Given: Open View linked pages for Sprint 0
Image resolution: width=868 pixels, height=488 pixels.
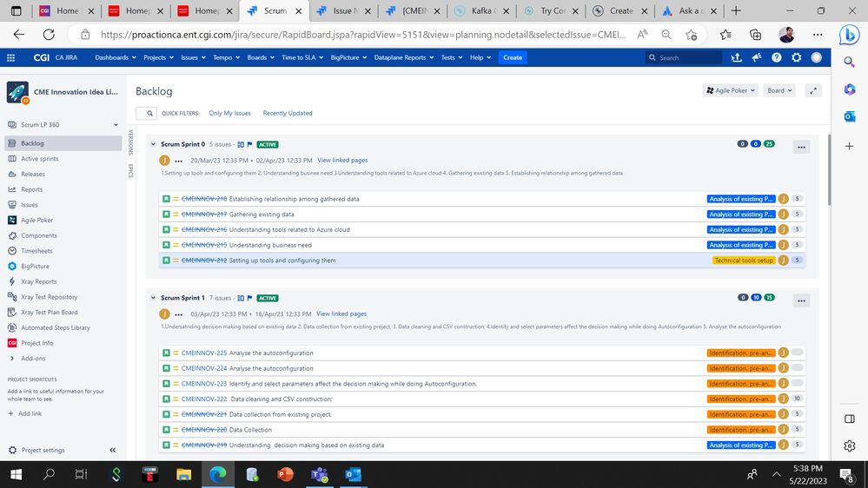Looking at the screenshot, I should (342, 160).
